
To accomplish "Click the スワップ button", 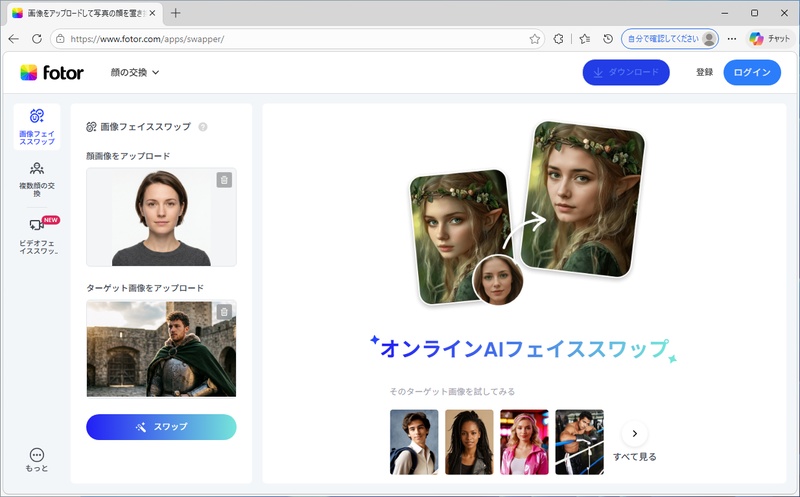I will (x=161, y=427).
